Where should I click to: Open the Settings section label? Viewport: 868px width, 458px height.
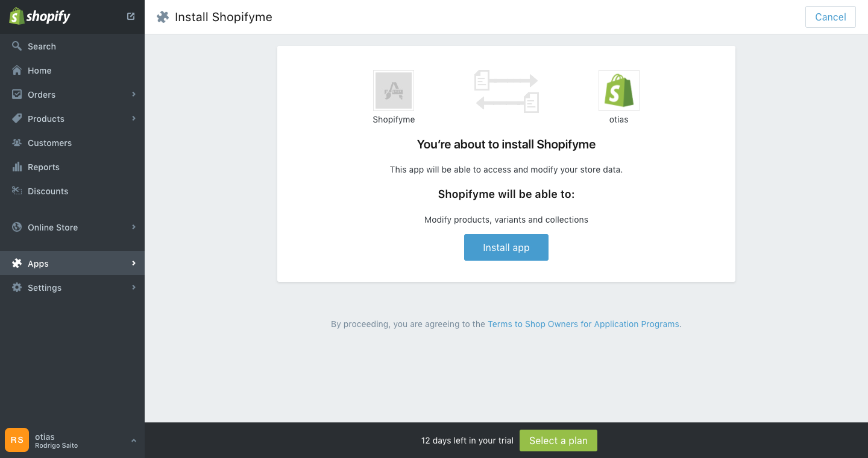[x=45, y=288]
